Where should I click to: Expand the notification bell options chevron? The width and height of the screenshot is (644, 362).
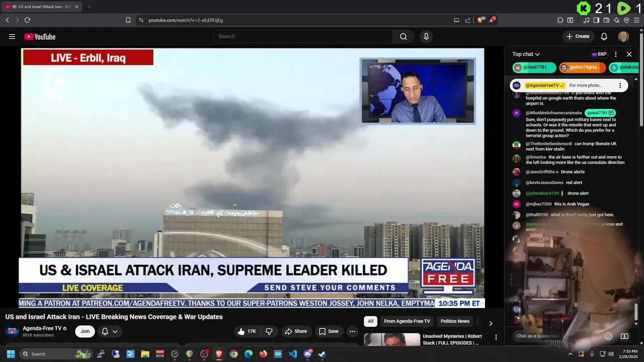115,331
